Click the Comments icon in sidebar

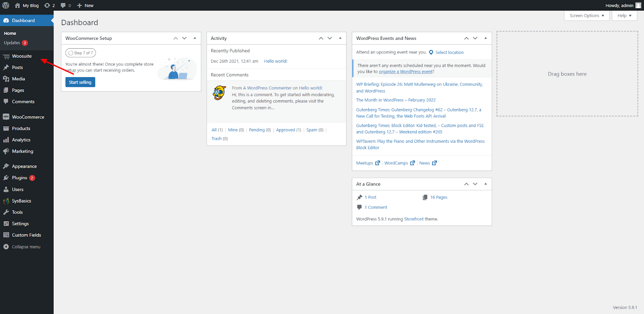tap(6, 102)
